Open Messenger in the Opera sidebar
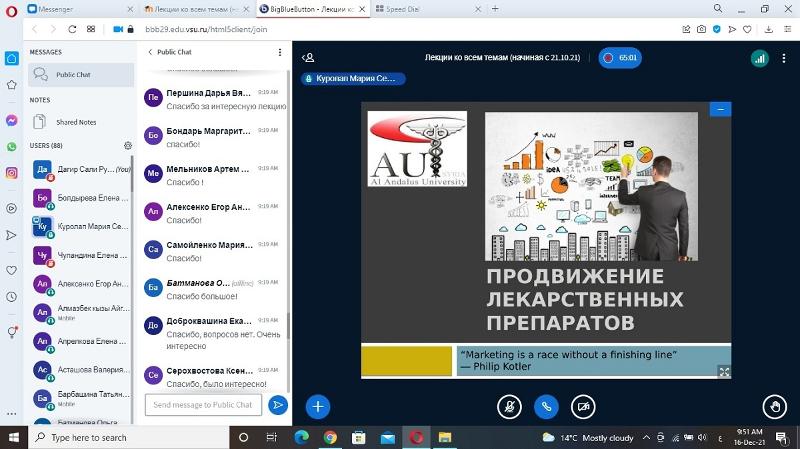Viewport: 800px width, 449px height. [x=11, y=119]
